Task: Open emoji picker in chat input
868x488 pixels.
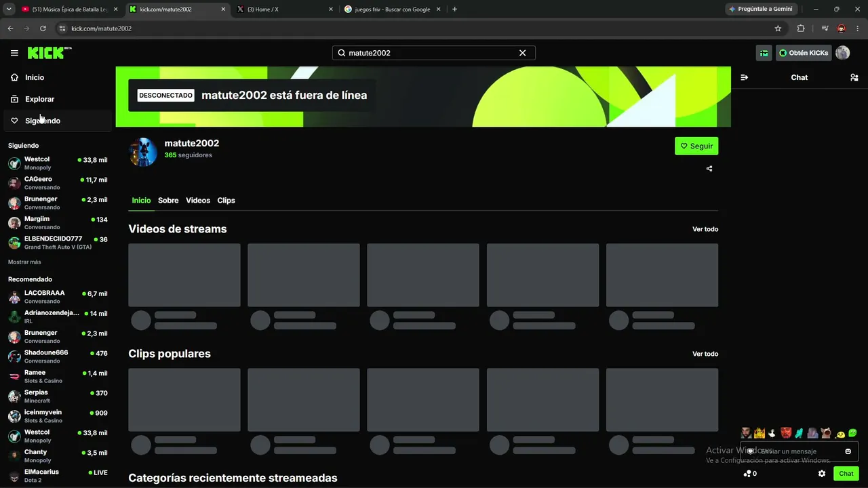Action: point(848,451)
